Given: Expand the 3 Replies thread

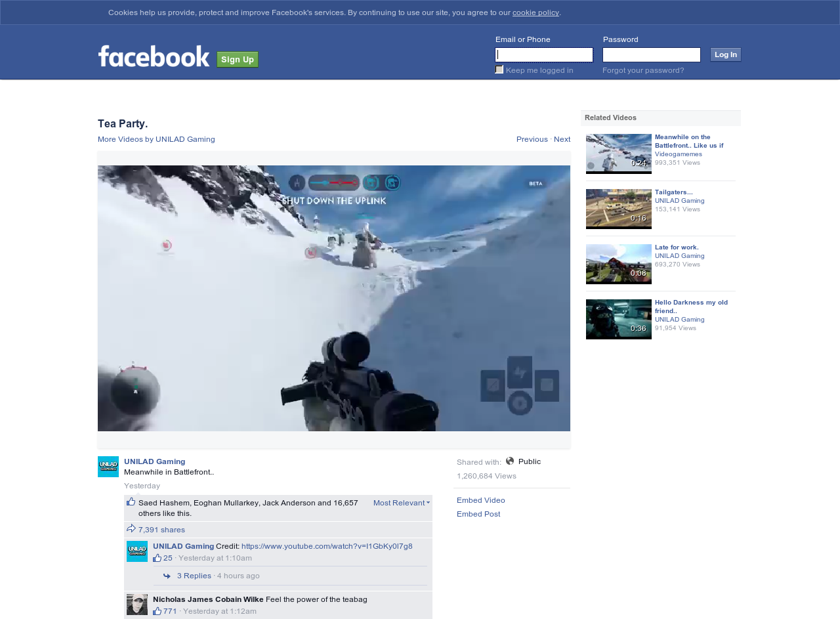Looking at the screenshot, I should click(x=194, y=576).
